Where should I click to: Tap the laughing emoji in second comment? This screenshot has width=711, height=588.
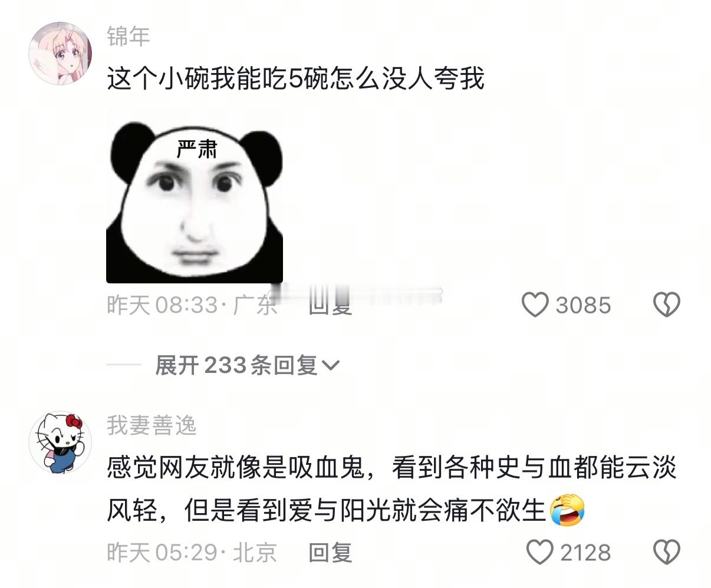tap(567, 510)
